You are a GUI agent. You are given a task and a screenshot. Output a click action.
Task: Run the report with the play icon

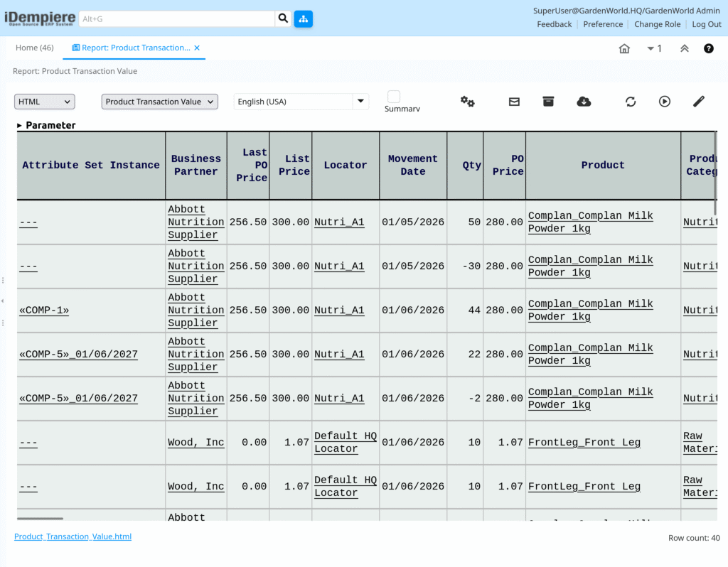pyautogui.click(x=664, y=102)
